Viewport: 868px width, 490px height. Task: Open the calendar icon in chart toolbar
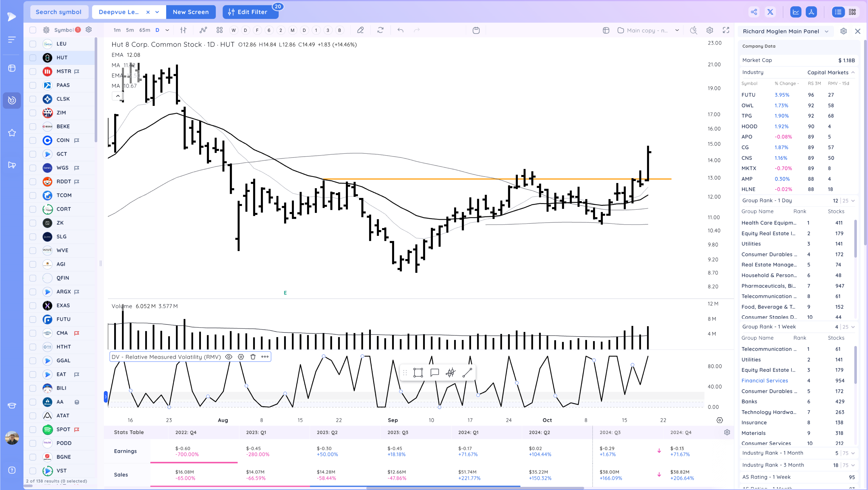point(476,30)
